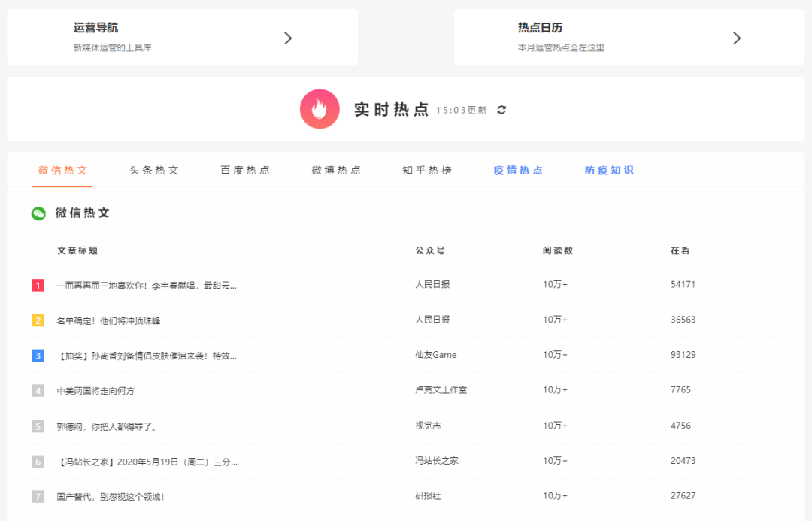Image resolution: width=812 pixels, height=521 pixels.
Task: Click 10万+ in the 研报社 row
Action: tap(555, 496)
